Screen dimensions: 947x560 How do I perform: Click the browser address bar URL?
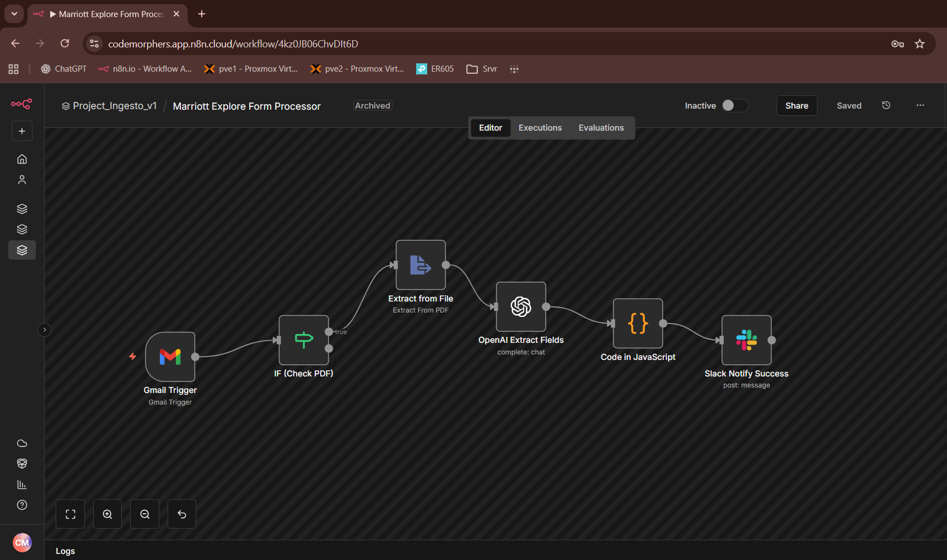coord(233,44)
